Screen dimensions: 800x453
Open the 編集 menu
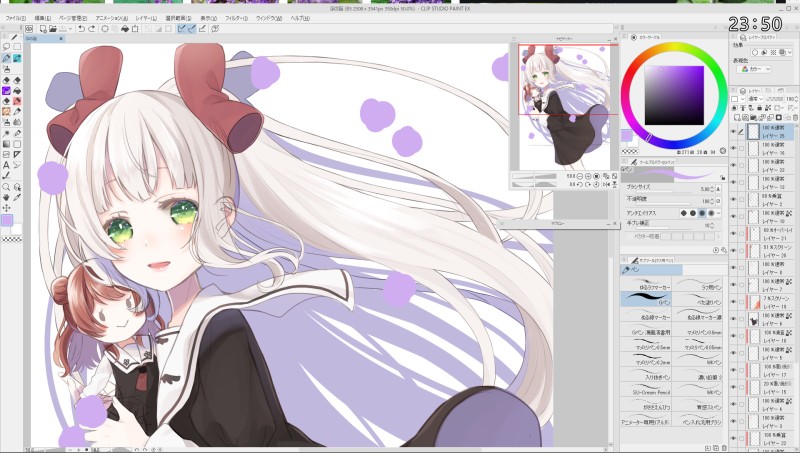42,18
